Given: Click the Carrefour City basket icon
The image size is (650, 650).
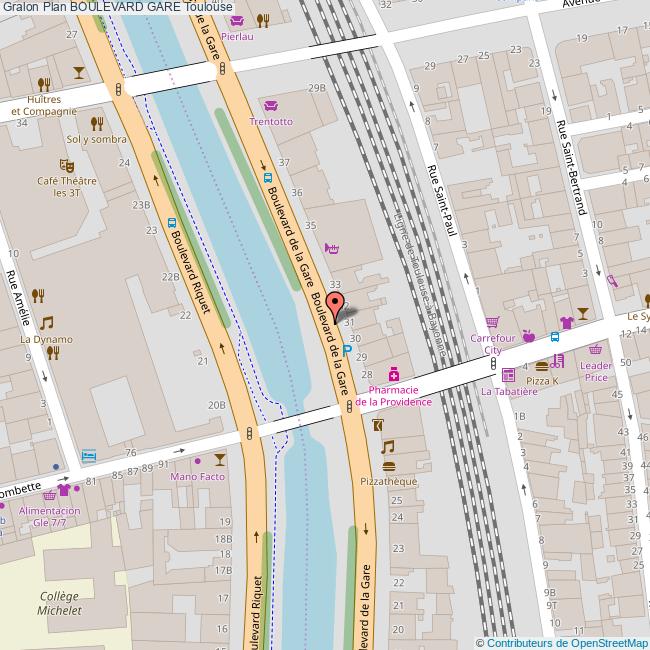Looking at the screenshot, I should tap(492, 322).
